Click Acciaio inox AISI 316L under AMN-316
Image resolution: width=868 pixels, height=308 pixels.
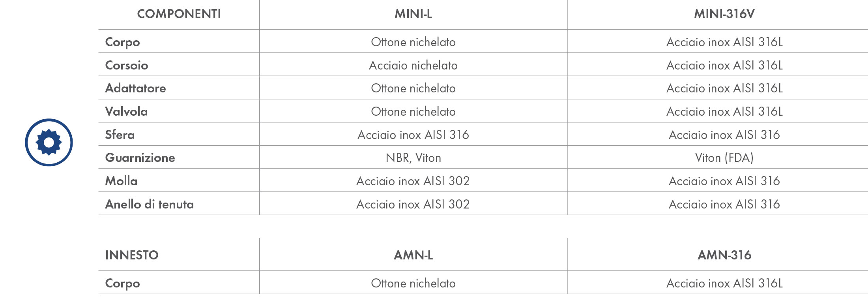tap(724, 283)
